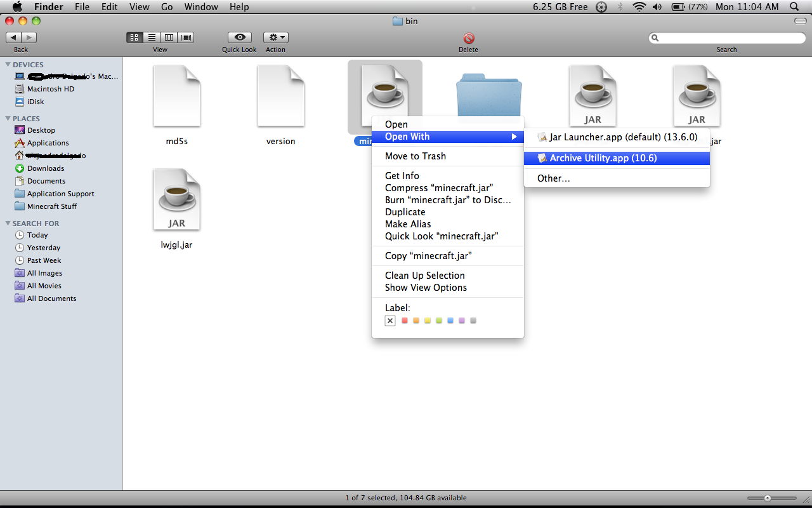Select the version file icon
The image size is (812, 508).
click(281, 96)
